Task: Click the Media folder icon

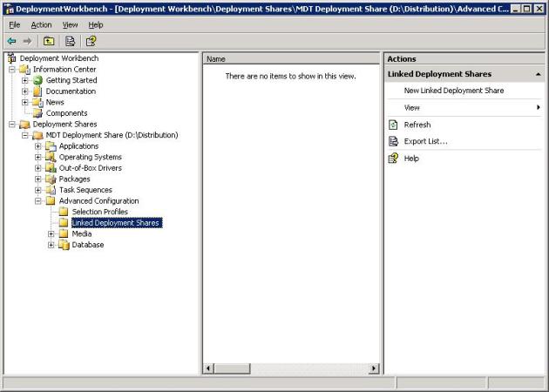Action: (64, 233)
